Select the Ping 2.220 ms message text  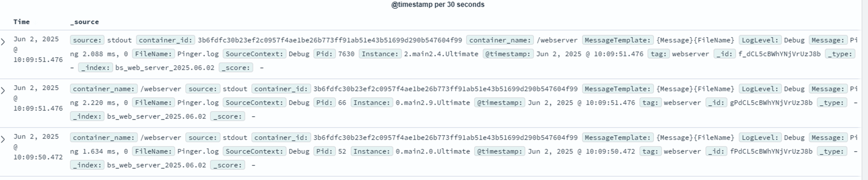point(99,103)
